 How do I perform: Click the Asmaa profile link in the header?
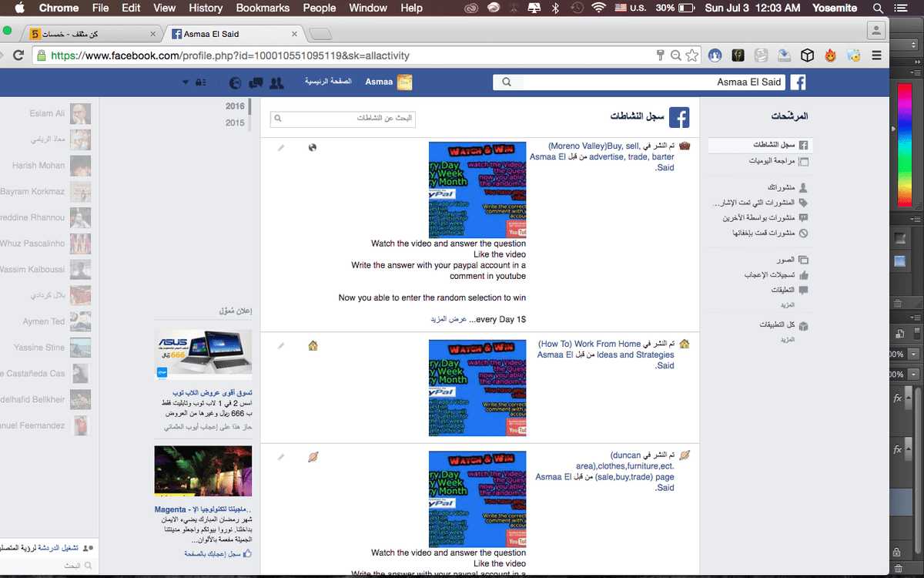388,82
